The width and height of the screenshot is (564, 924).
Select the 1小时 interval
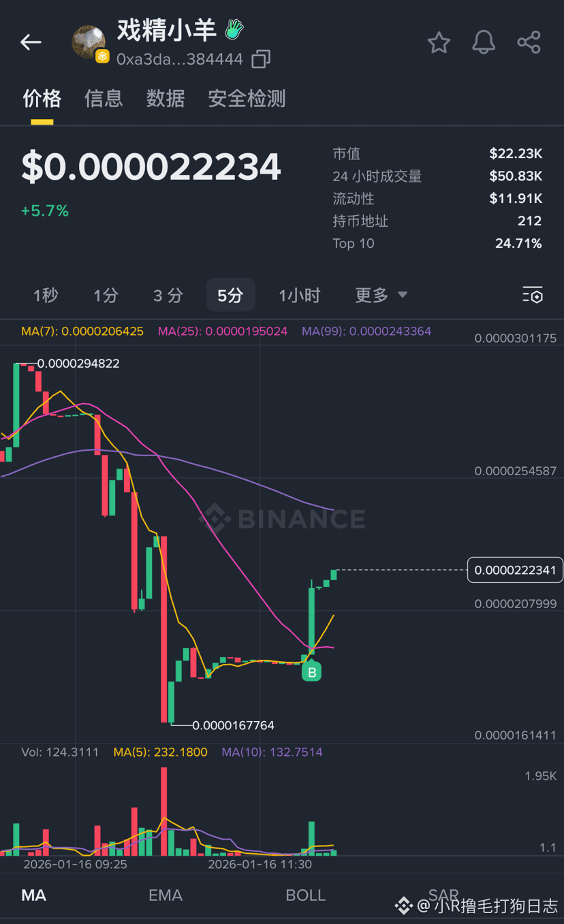[299, 295]
